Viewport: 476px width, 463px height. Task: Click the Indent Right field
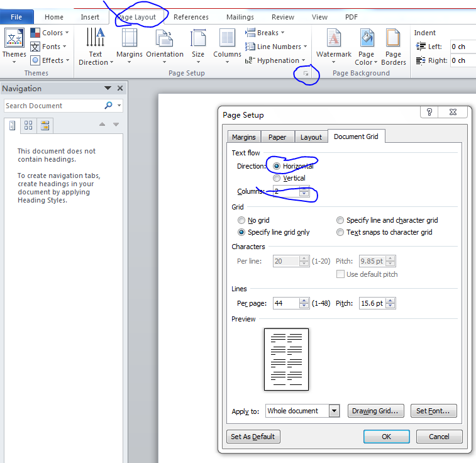[463, 60]
